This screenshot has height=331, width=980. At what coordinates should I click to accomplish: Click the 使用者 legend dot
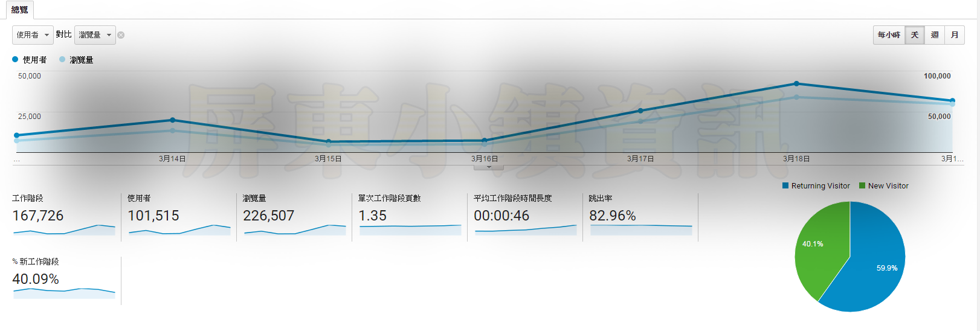point(15,59)
